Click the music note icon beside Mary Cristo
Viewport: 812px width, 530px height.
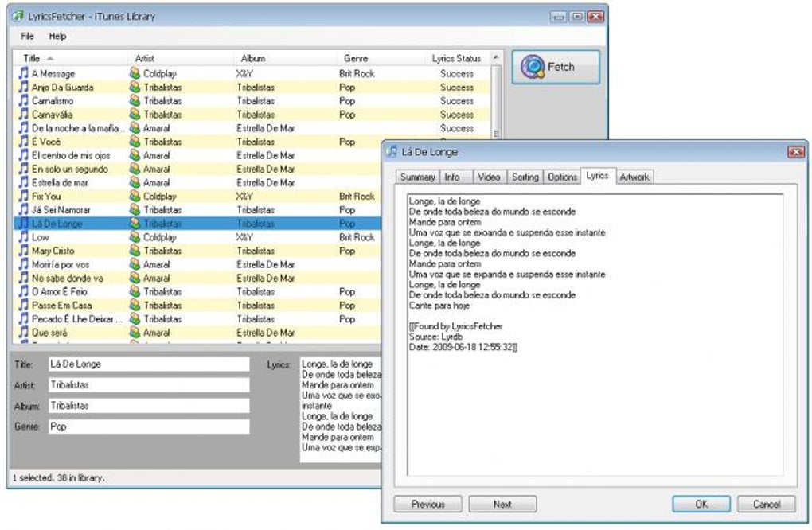(x=23, y=251)
